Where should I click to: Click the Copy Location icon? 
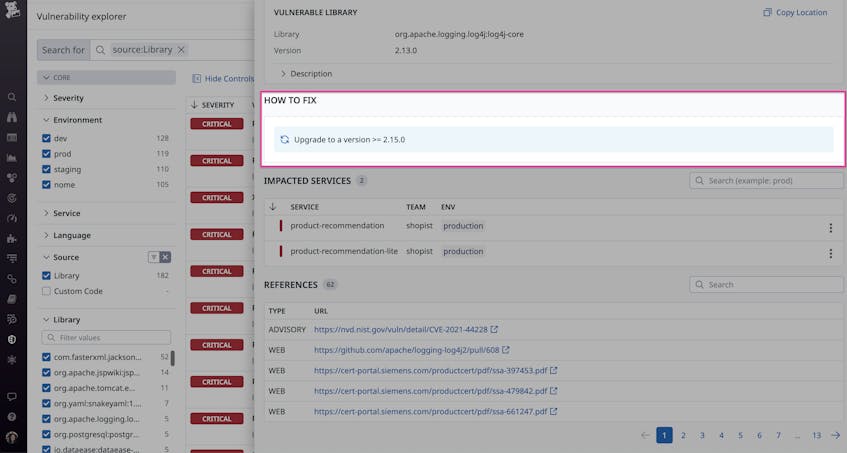767,12
